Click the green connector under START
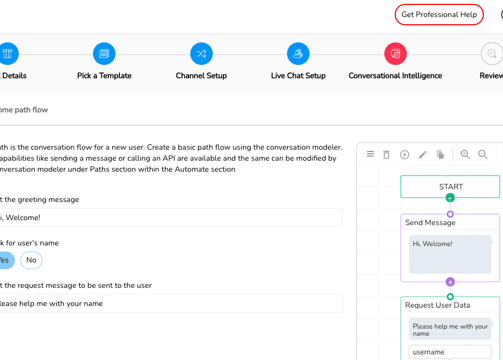The image size is (503, 360). (450, 198)
